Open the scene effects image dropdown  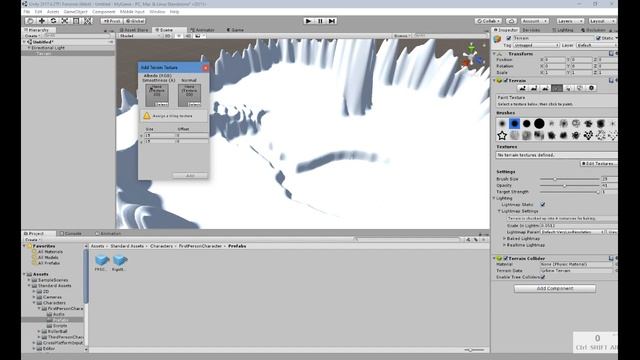tap(199, 36)
